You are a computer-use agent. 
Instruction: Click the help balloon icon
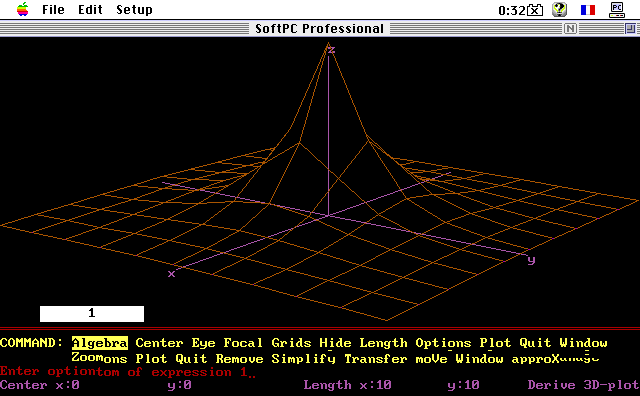[559, 9]
